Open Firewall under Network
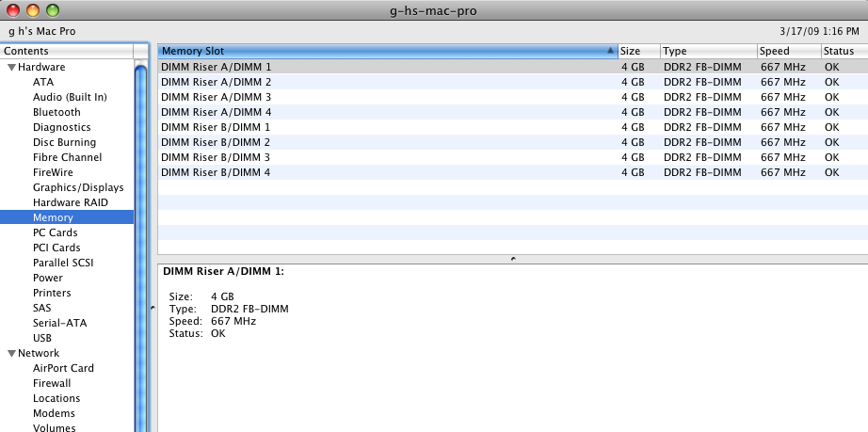Screen dimensions: 868x432 tap(52, 383)
